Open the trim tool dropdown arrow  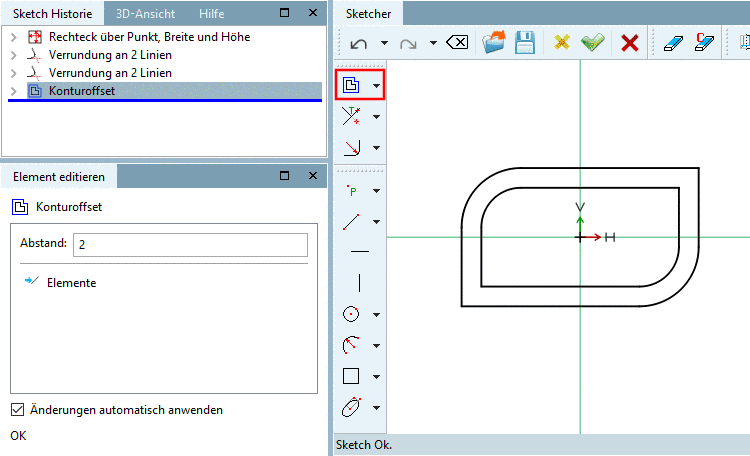(376, 117)
